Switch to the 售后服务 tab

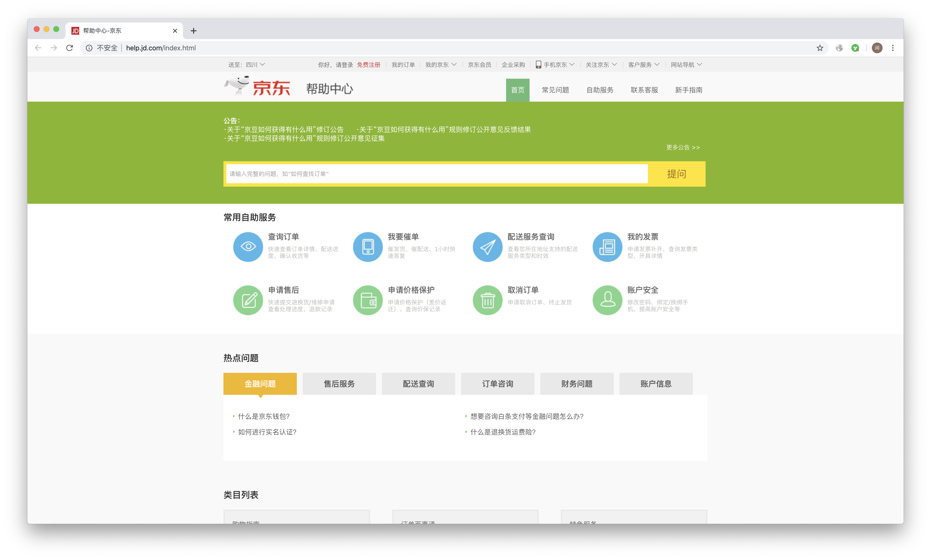(339, 384)
